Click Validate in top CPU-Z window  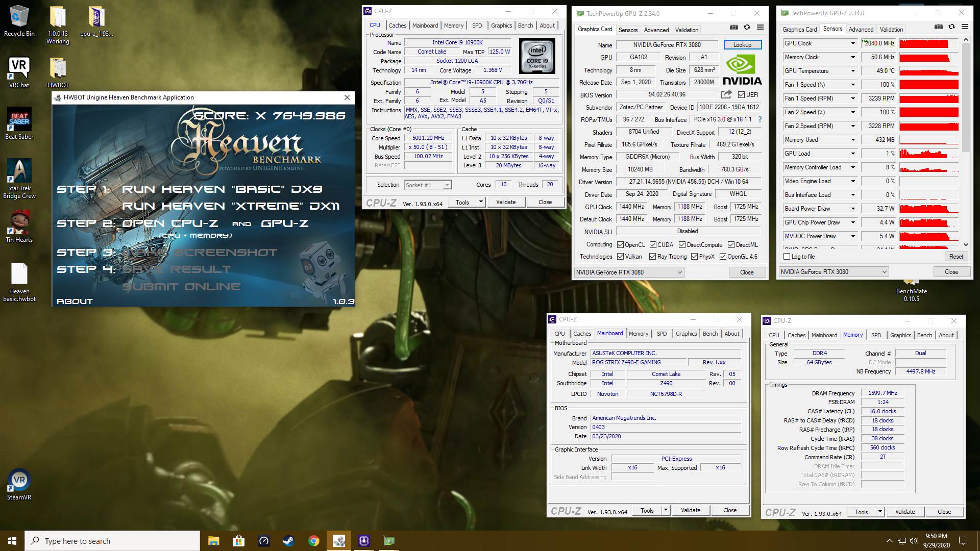click(x=506, y=202)
